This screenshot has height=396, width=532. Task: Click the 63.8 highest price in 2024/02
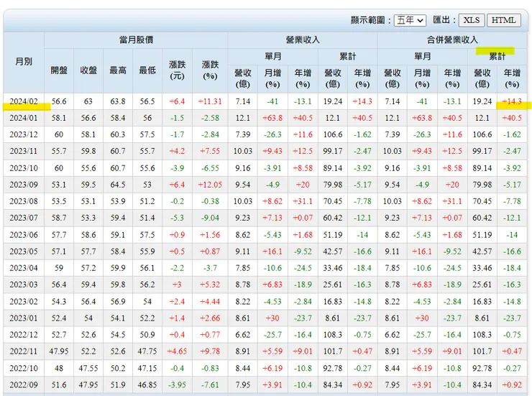(x=118, y=101)
